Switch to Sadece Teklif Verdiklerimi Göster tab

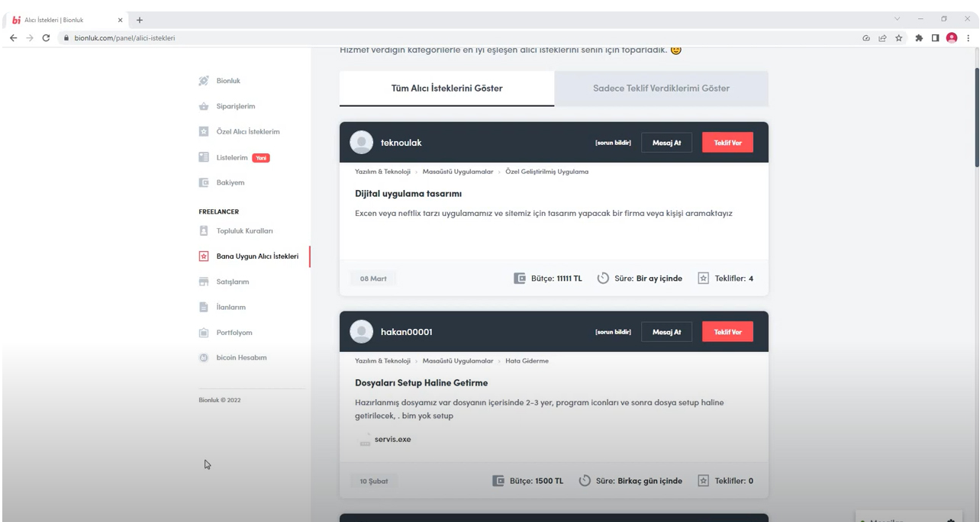661,89
